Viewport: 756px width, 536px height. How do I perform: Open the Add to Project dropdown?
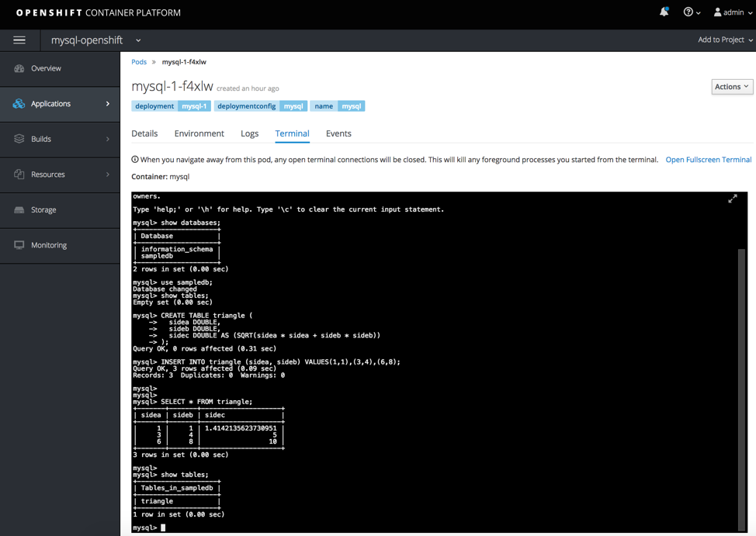point(725,40)
